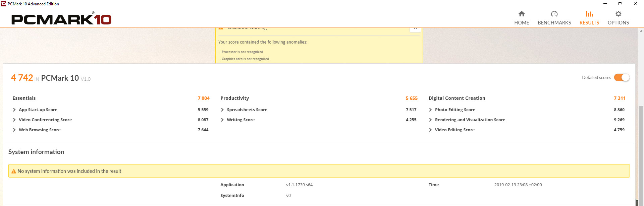This screenshot has height=206, width=644.
Task: Click the Photo Editing score value 8 860
Action: (619, 110)
